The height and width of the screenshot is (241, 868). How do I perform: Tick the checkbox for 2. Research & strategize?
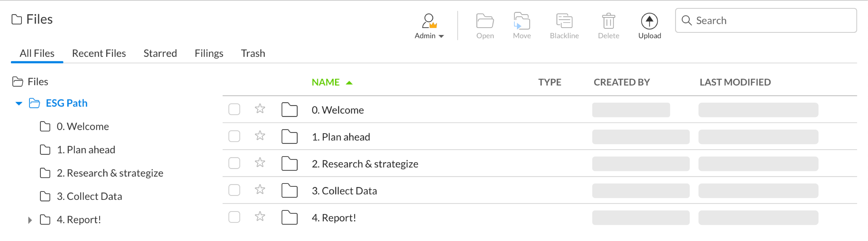click(234, 163)
